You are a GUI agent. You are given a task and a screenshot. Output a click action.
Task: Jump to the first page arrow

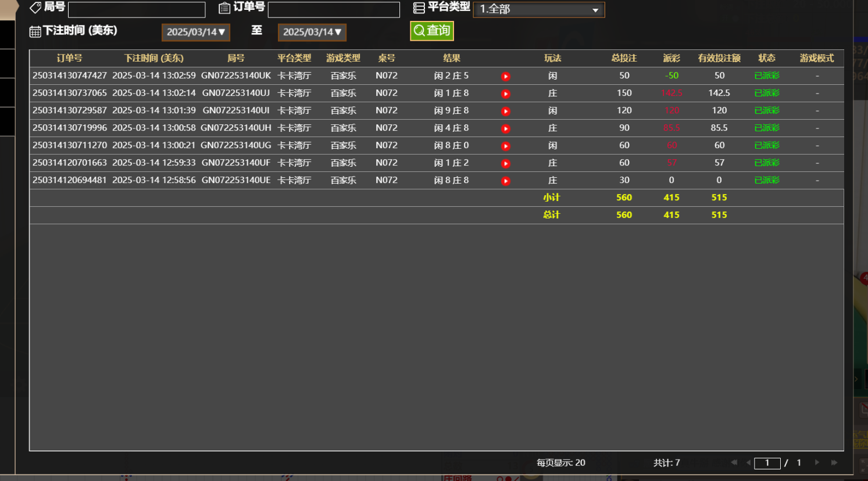tap(734, 462)
